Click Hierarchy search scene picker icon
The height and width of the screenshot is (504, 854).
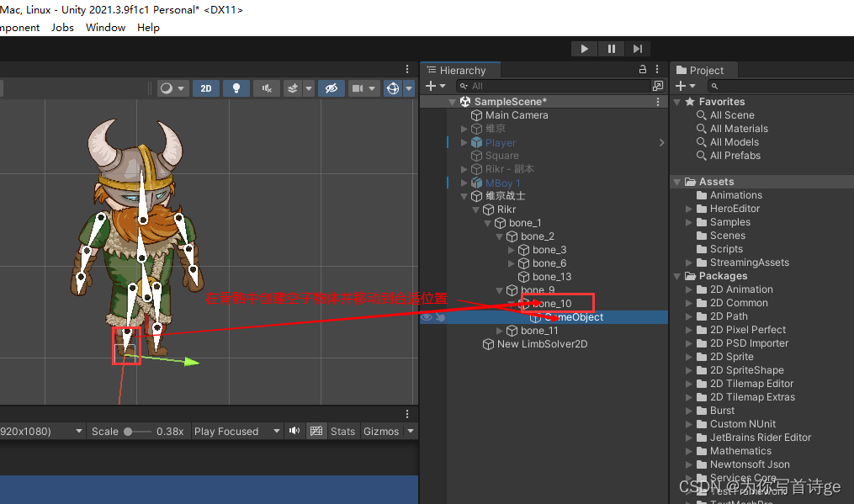point(658,86)
